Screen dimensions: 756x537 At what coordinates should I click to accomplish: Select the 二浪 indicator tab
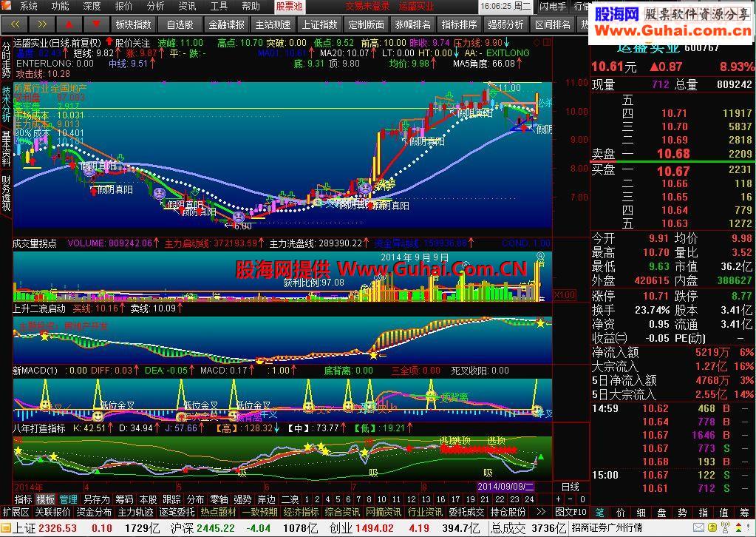[x=289, y=499]
